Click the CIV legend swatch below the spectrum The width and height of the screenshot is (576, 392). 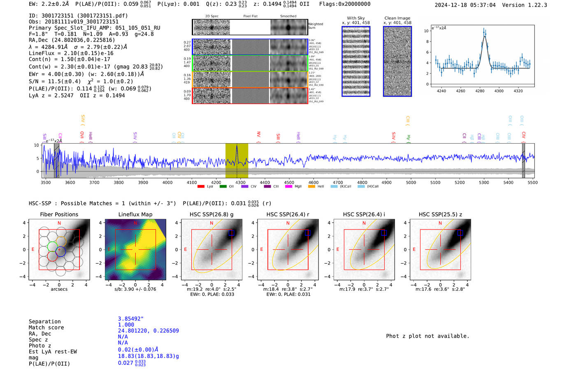coord(245,186)
